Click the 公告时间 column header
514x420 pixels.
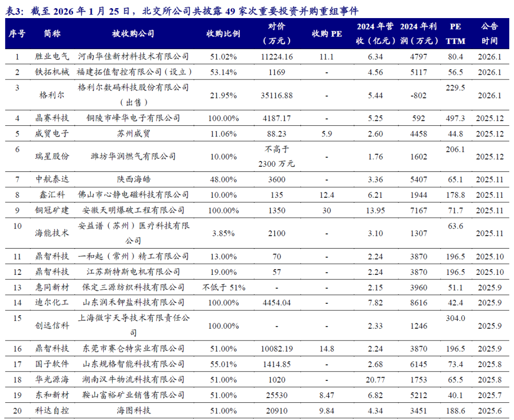489,34
